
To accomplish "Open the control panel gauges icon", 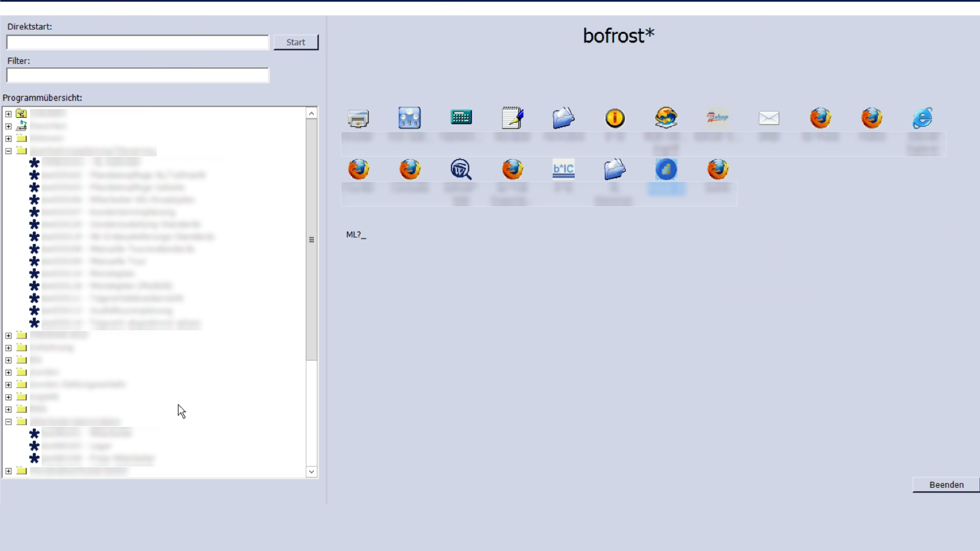I will [x=409, y=118].
